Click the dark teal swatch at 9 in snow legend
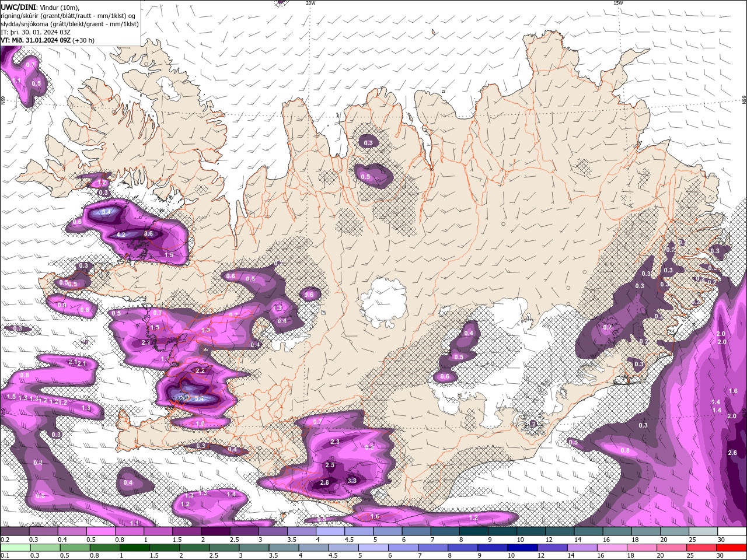The image size is (747, 560). pos(474,531)
